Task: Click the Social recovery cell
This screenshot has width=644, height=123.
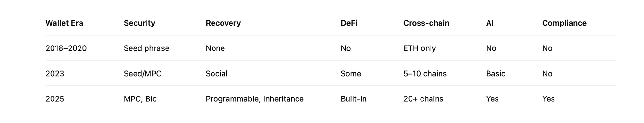Action: [217, 73]
